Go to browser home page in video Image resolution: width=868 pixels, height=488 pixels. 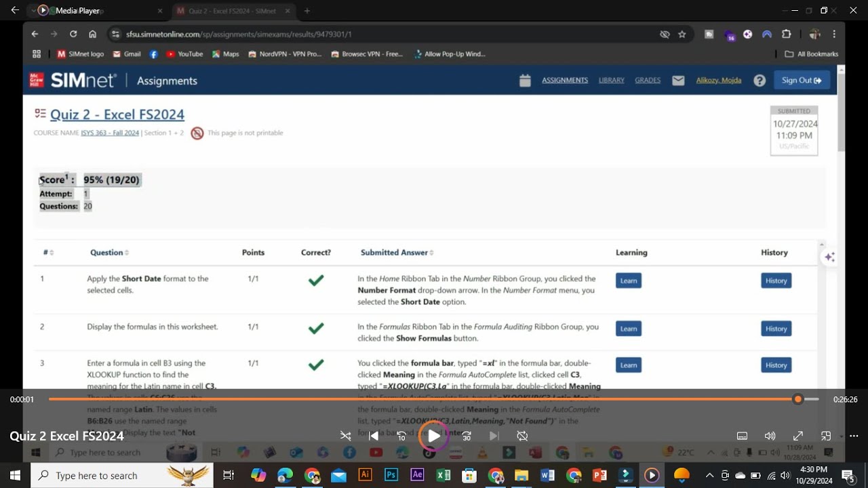coord(93,34)
